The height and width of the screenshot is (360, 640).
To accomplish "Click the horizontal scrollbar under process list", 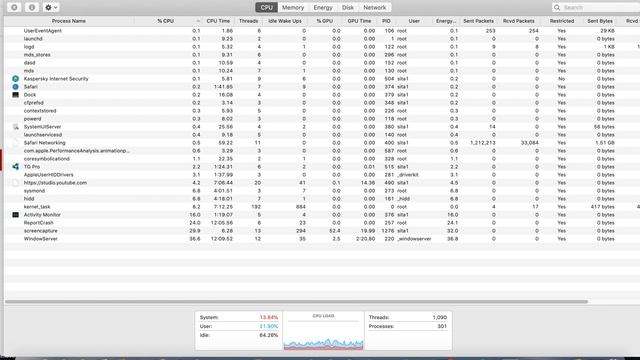I will [296, 302].
